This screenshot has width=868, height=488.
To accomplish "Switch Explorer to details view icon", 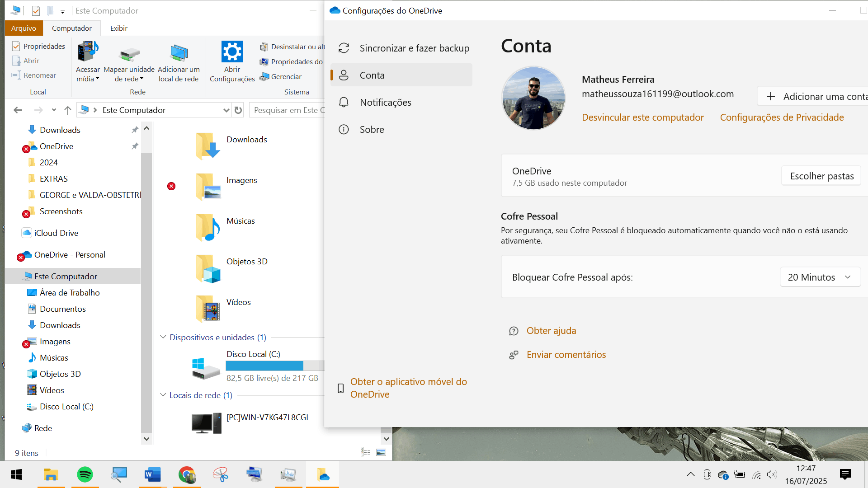I will [366, 452].
